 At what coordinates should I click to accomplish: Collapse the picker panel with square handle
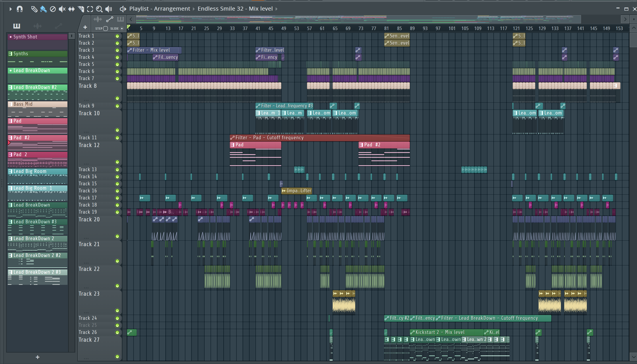click(71, 36)
